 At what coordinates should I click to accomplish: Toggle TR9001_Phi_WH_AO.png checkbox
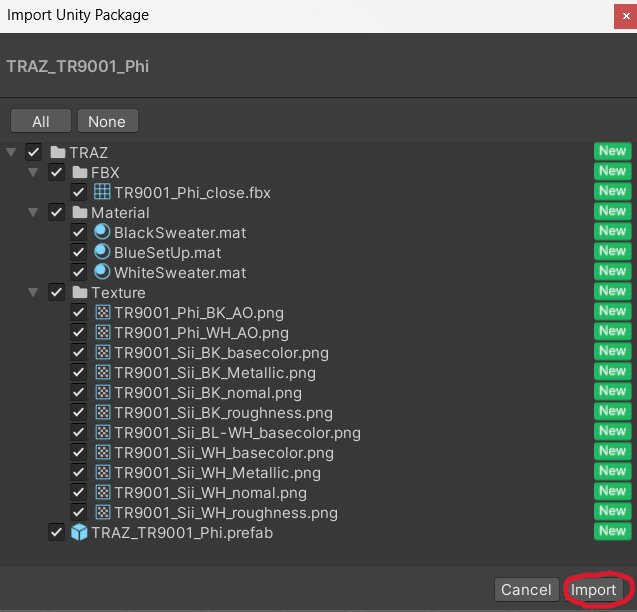pyautogui.click(x=78, y=332)
